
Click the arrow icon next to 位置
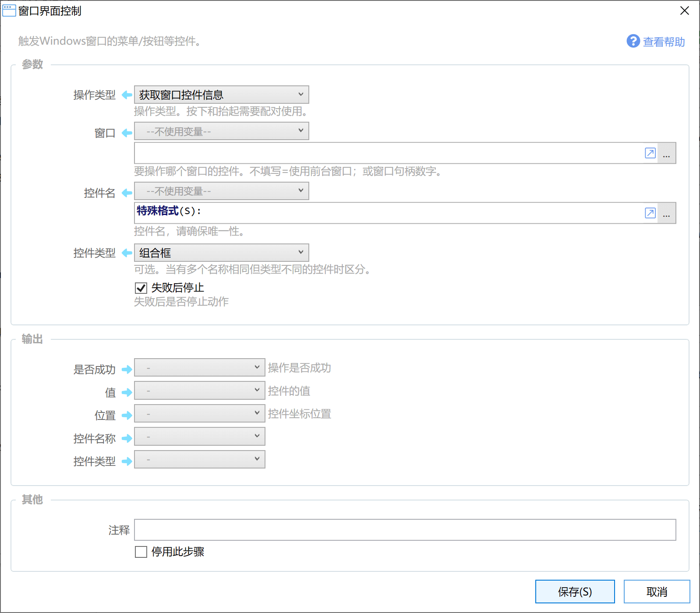tap(127, 415)
